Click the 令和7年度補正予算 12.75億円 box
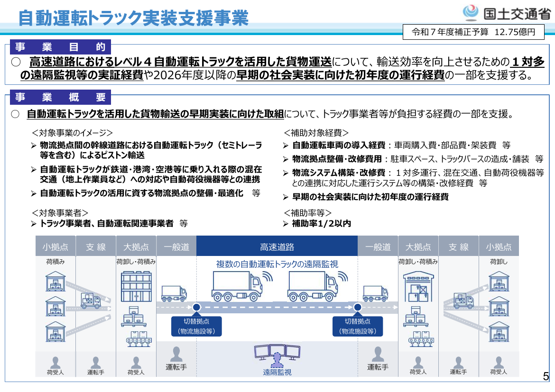 pyautogui.click(x=473, y=32)
